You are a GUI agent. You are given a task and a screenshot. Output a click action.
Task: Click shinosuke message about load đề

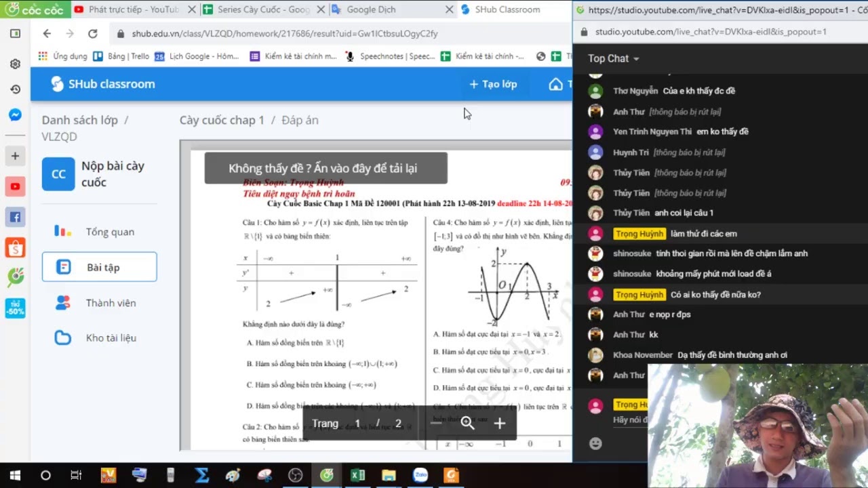713,274
